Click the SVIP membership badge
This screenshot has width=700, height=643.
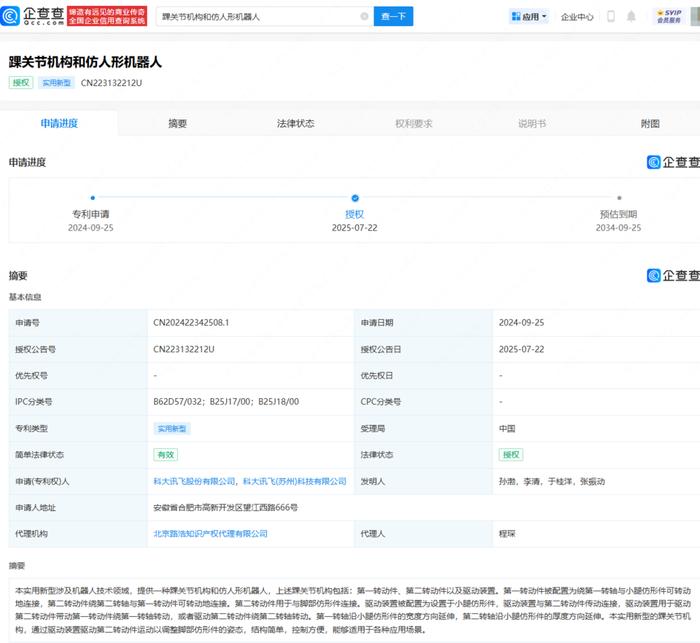tap(669, 16)
